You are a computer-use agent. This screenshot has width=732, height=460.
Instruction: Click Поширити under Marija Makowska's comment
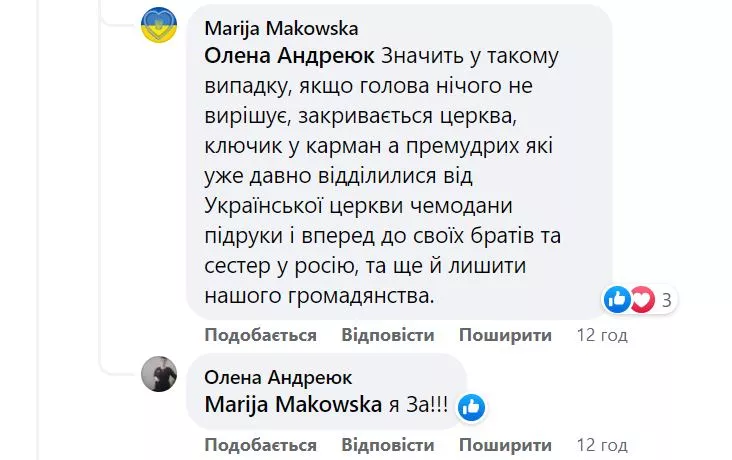(x=506, y=335)
